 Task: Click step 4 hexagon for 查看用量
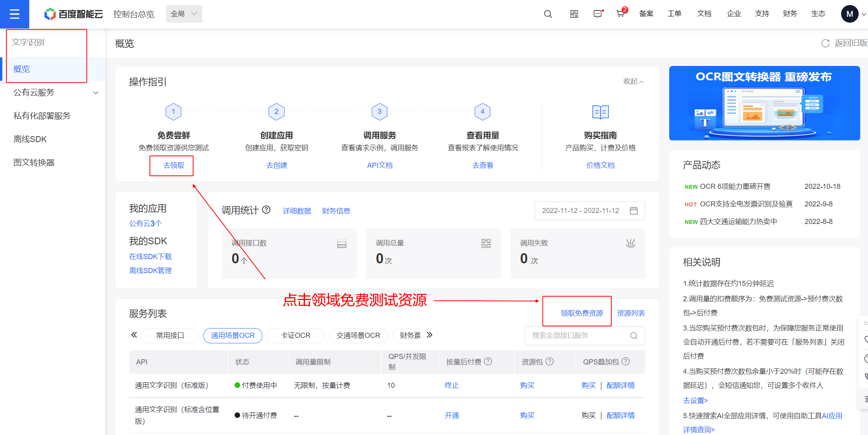click(x=483, y=112)
